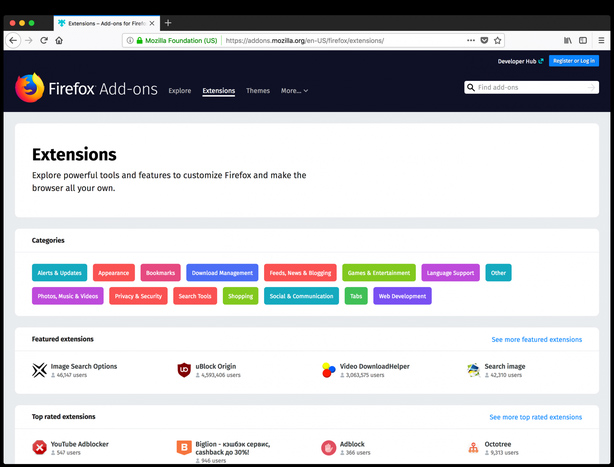
Task: Open the Firefox hamburger menu
Action: pyautogui.click(x=601, y=40)
